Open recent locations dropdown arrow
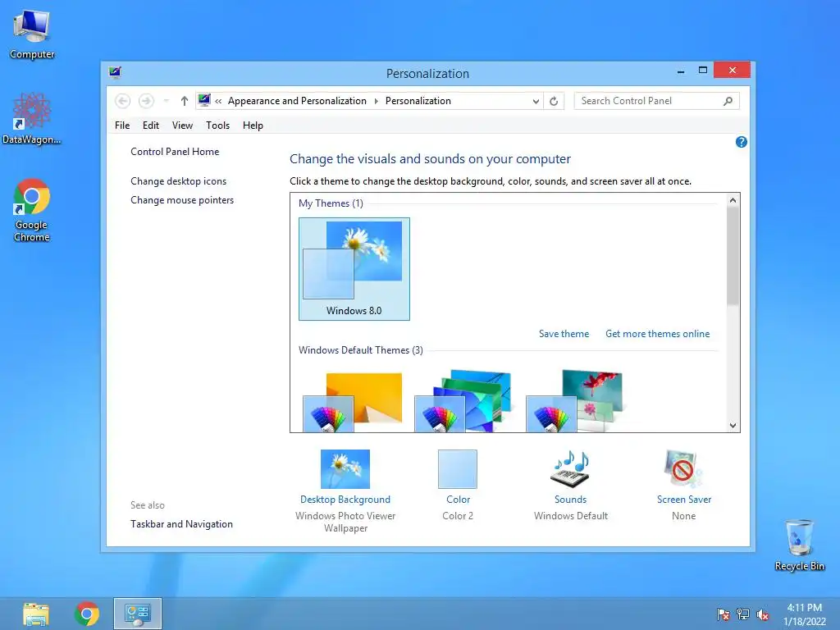The image size is (840, 630). (x=166, y=101)
